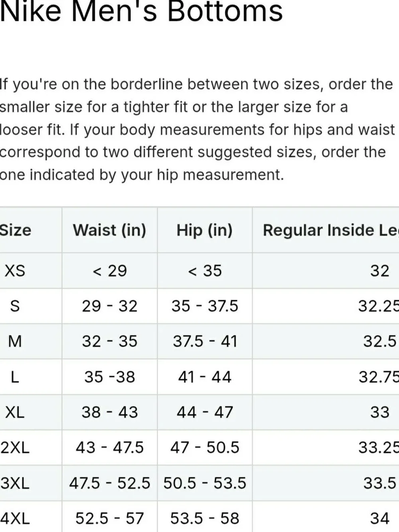Click the 47.5 - 52.5 waist cell
The width and height of the screenshot is (399, 532).
pyautogui.click(x=110, y=483)
